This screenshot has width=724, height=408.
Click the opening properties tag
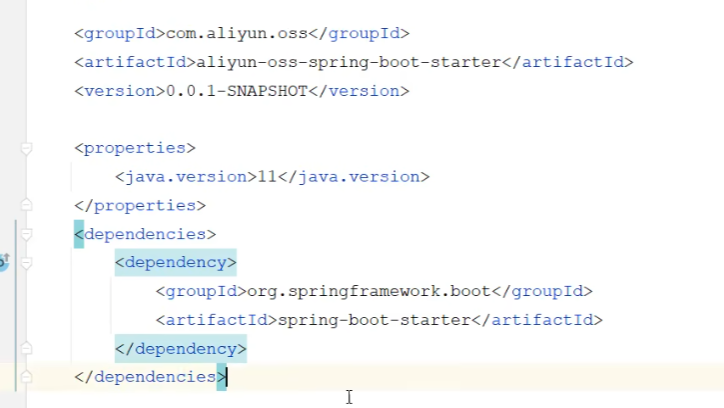[135, 148]
